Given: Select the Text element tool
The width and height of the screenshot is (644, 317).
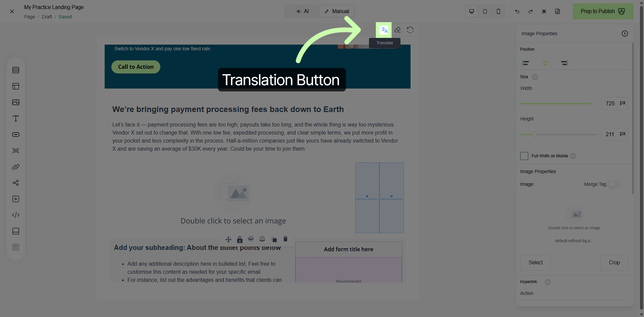Looking at the screenshot, I should (x=16, y=118).
